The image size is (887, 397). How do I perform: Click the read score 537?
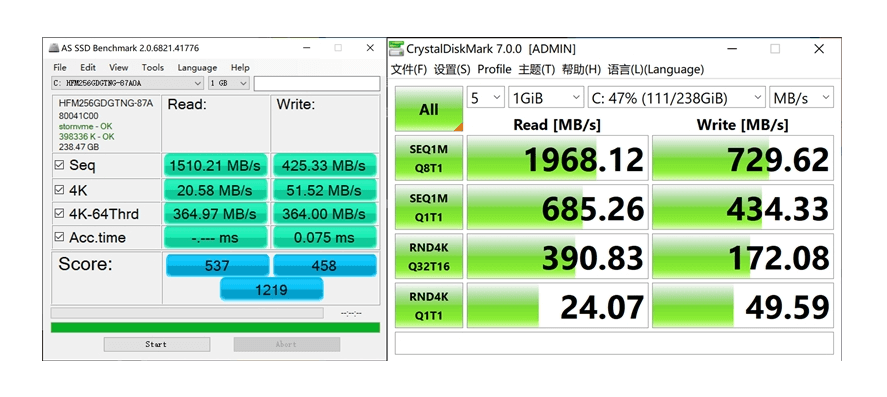[217, 265]
